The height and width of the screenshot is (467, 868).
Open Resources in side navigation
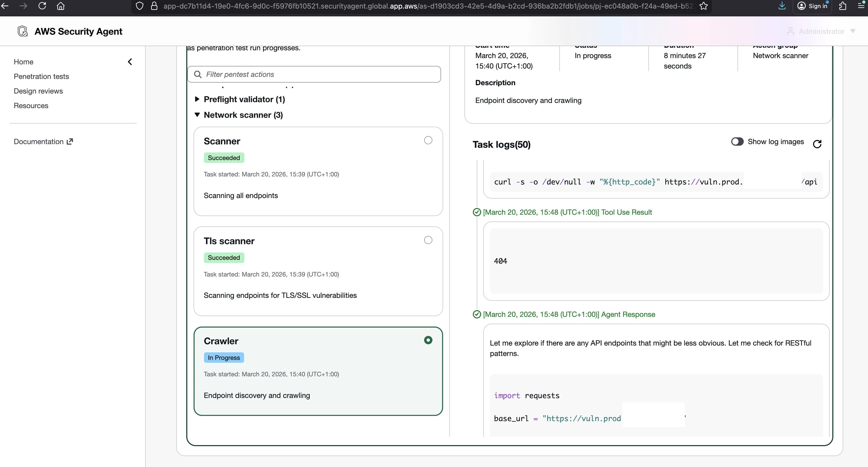tap(31, 106)
